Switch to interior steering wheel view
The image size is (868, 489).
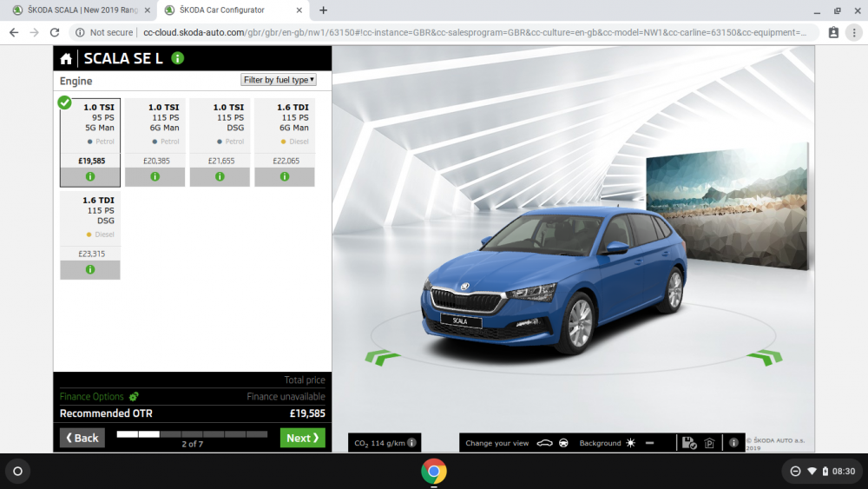[563, 443]
